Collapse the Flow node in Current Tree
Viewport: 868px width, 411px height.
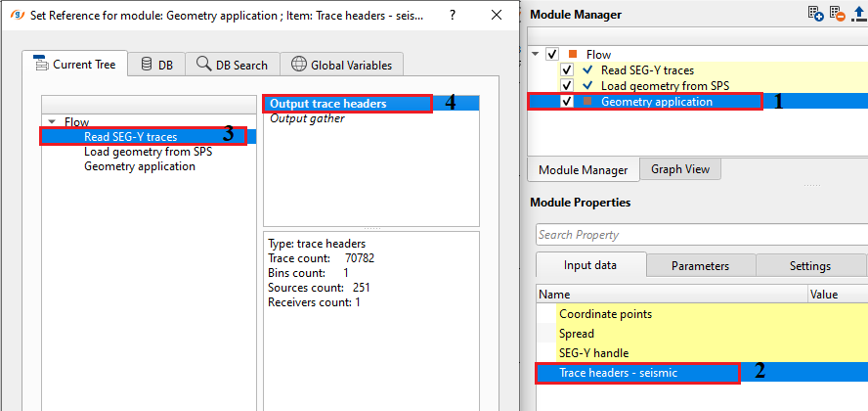coord(54,122)
